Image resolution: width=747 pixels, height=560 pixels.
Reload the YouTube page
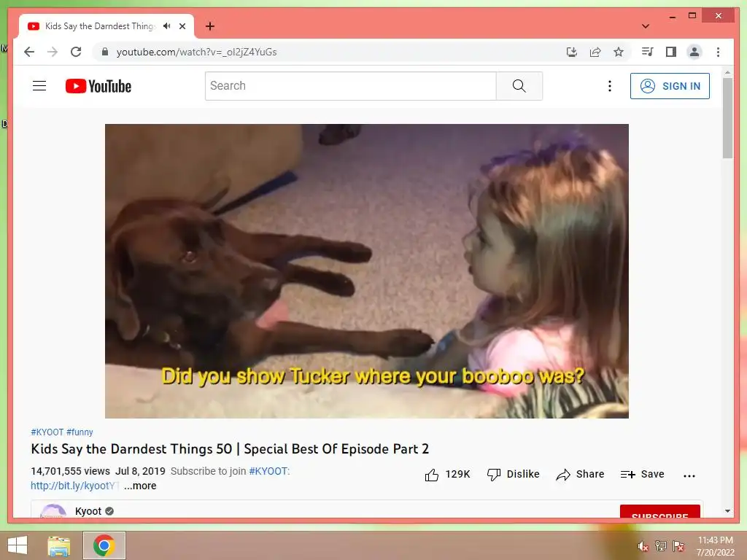(76, 52)
